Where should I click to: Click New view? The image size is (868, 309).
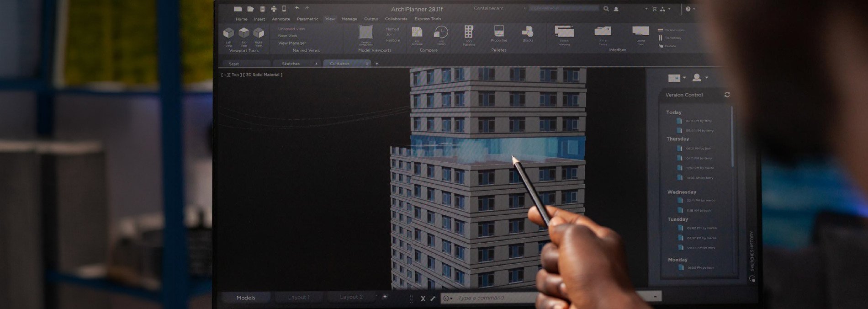click(x=287, y=36)
